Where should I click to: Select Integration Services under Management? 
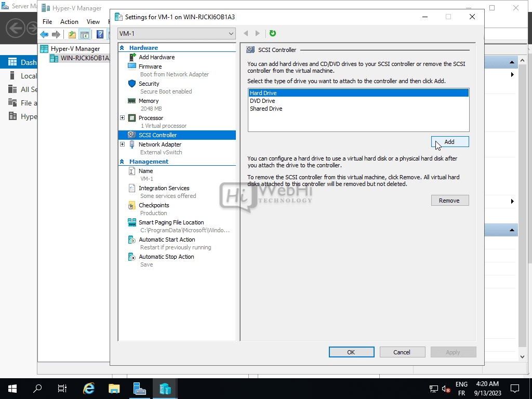click(164, 188)
